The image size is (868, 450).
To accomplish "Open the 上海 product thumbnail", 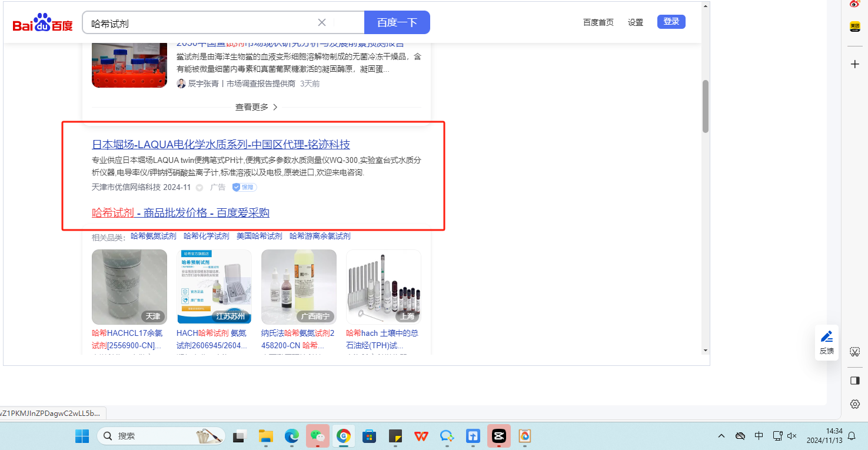I will (384, 287).
